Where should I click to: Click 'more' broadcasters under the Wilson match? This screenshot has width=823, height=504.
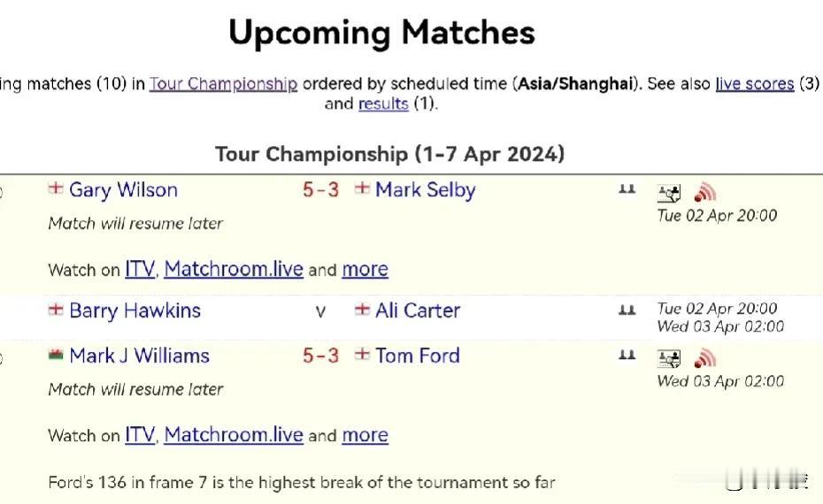coord(365,270)
